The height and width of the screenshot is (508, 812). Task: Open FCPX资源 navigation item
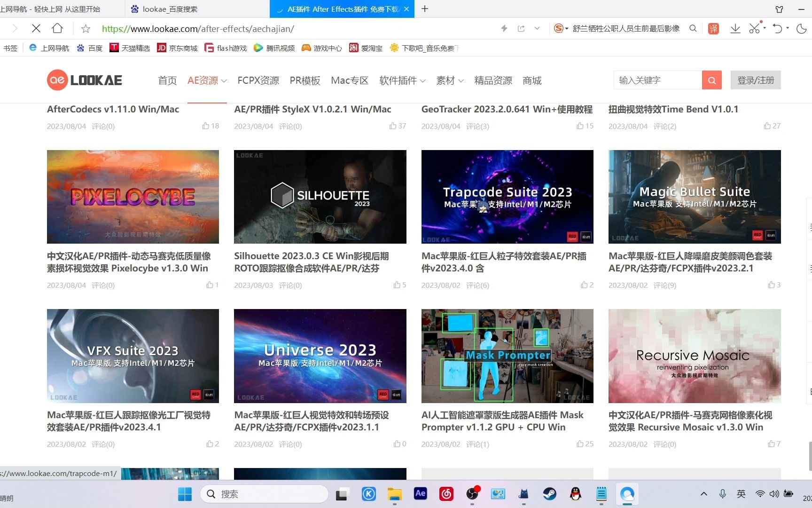pos(258,80)
